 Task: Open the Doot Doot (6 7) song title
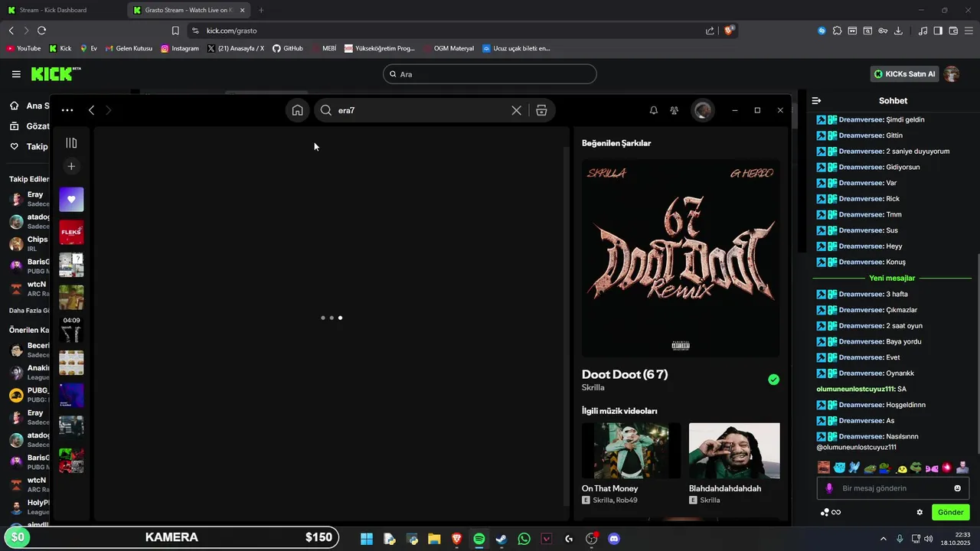625,374
